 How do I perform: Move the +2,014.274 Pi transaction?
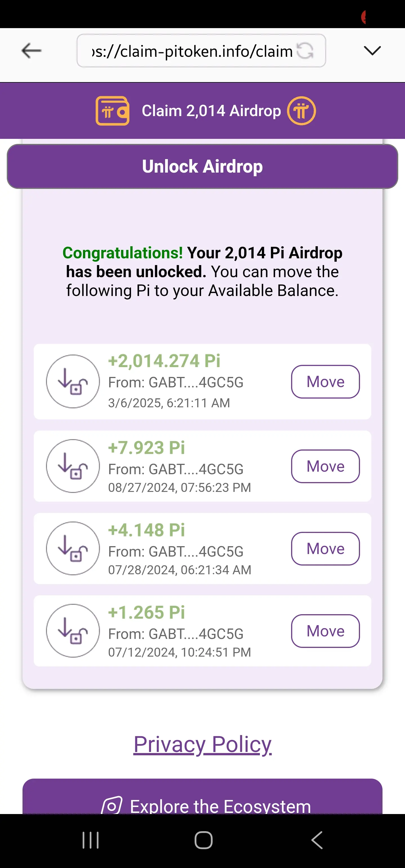(x=325, y=382)
